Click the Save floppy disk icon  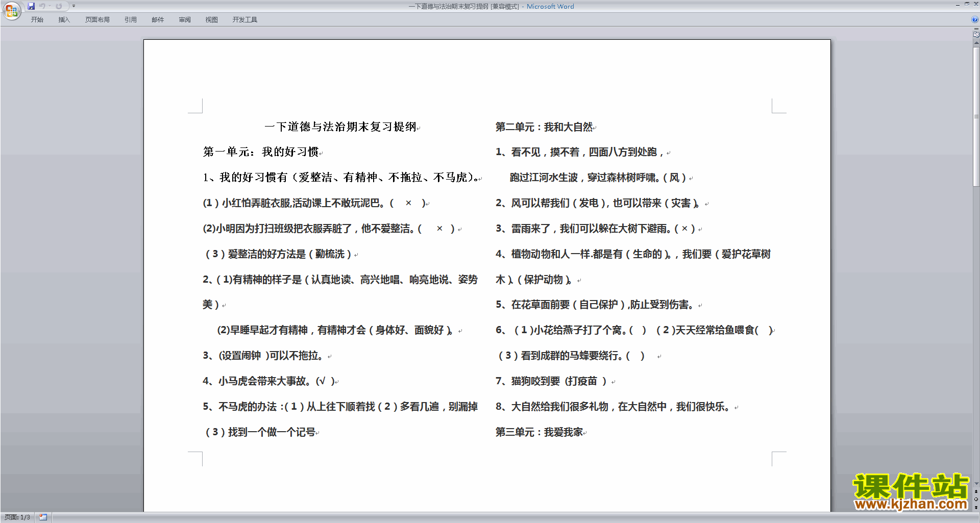pos(31,6)
